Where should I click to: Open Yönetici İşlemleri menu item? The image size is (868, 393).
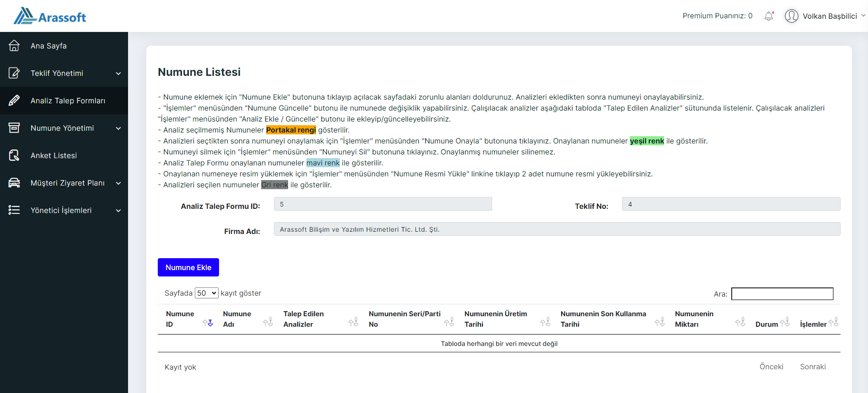pyautogui.click(x=64, y=210)
